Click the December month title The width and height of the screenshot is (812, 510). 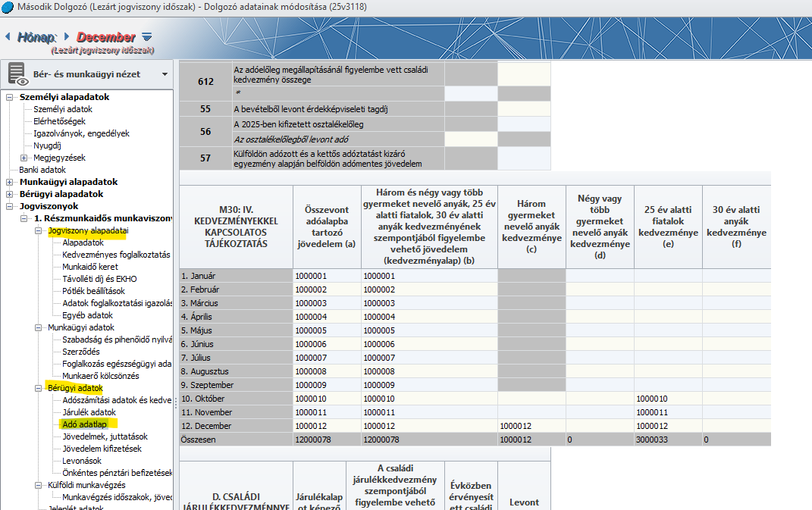click(106, 37)
